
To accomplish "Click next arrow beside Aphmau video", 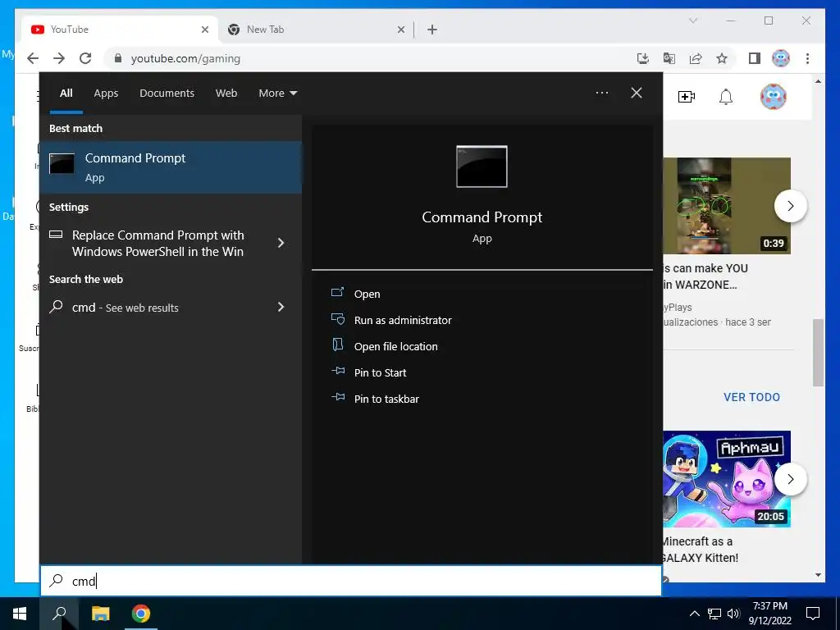I will pyautogui.click(x=790, y=479).
